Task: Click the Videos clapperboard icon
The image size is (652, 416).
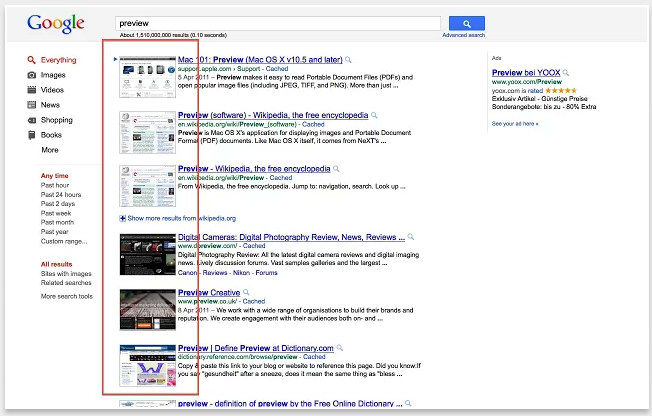Action: [32, 90]
